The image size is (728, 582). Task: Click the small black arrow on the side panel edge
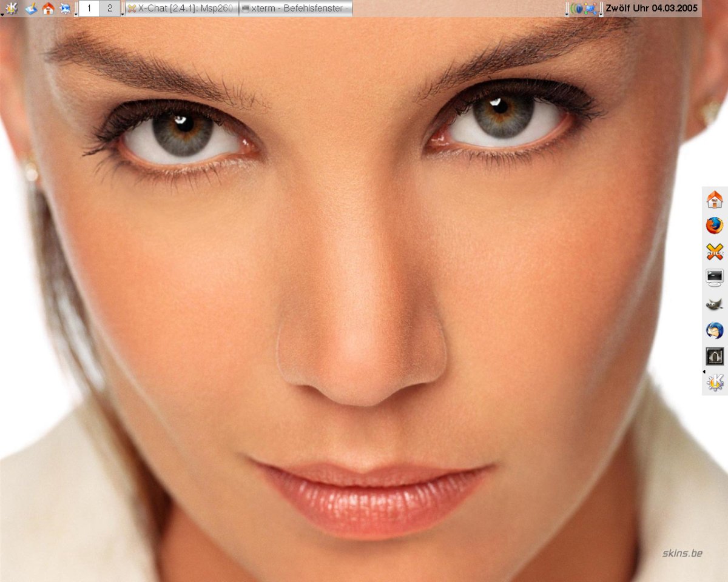(x=704, y=371)
